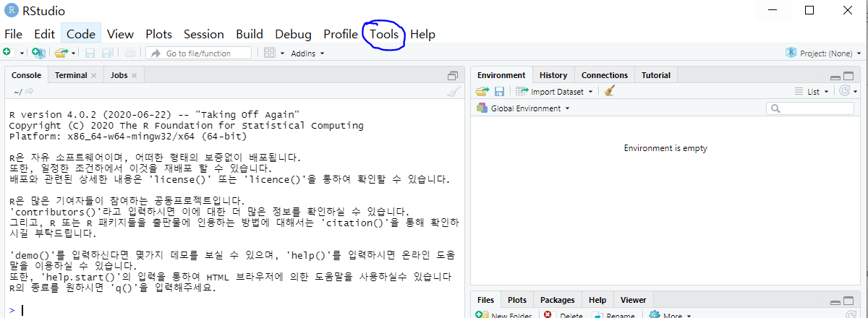Screen dimensions: 868x318
Task: Click the view working directory arrow icon
Action: [30, 92]
